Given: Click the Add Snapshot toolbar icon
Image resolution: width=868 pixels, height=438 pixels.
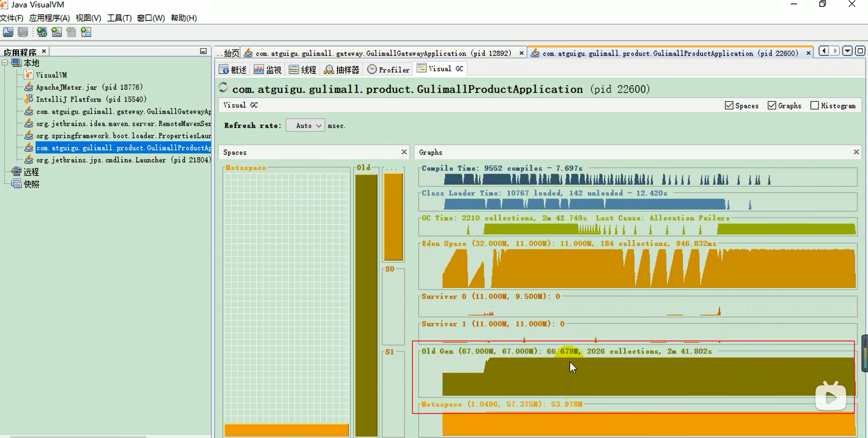Looking at the screenshot, I should [86, 32].
